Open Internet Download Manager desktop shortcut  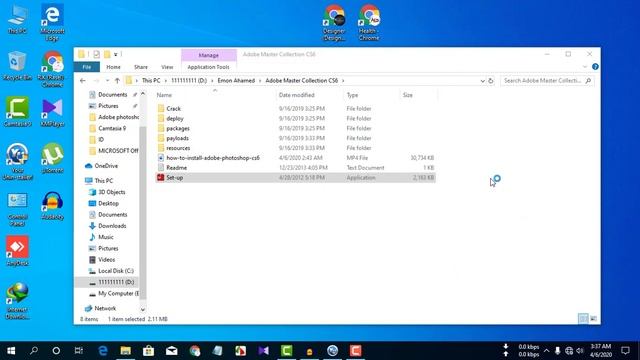coord(17,301)
